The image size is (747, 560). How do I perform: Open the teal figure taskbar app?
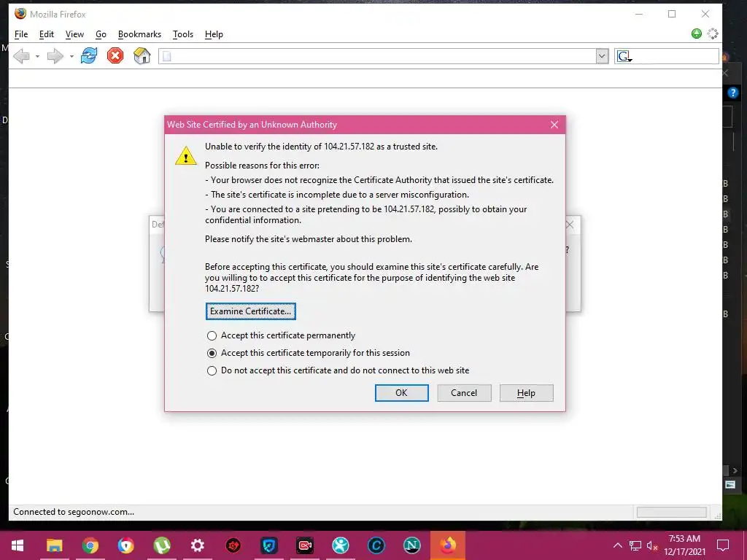point(340,545)
